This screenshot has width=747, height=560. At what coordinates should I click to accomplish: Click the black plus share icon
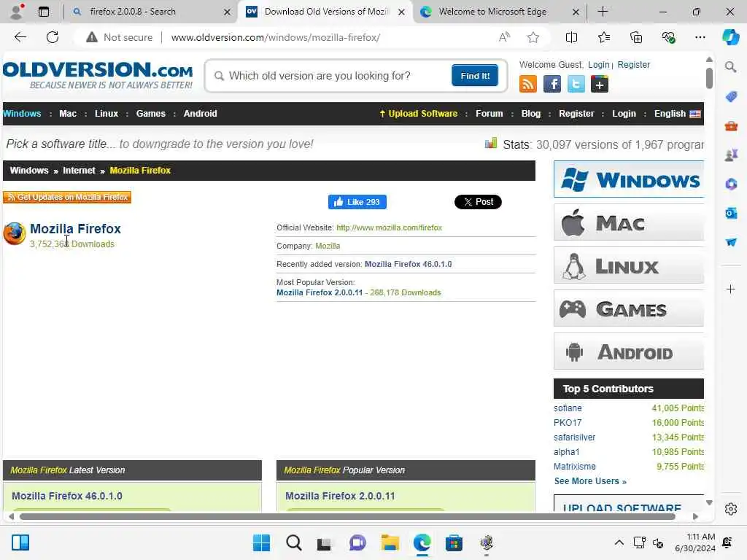pyautogui.click(x=600, y=85)
